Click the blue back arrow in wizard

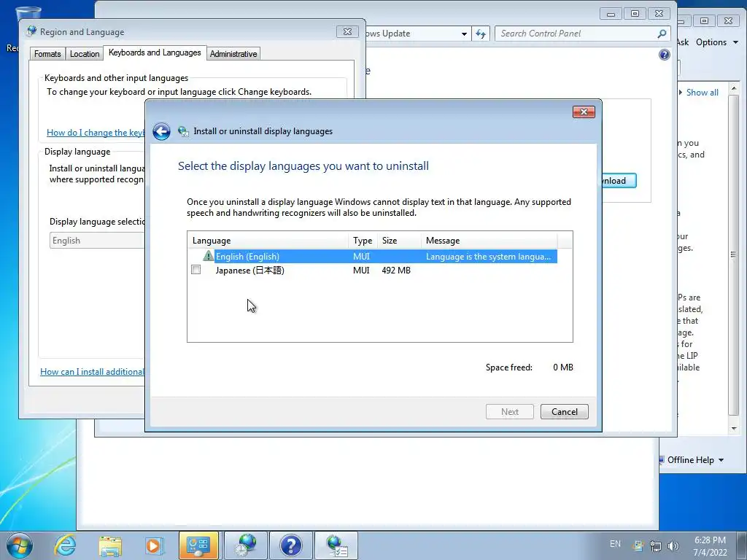(x=161, y=131)
